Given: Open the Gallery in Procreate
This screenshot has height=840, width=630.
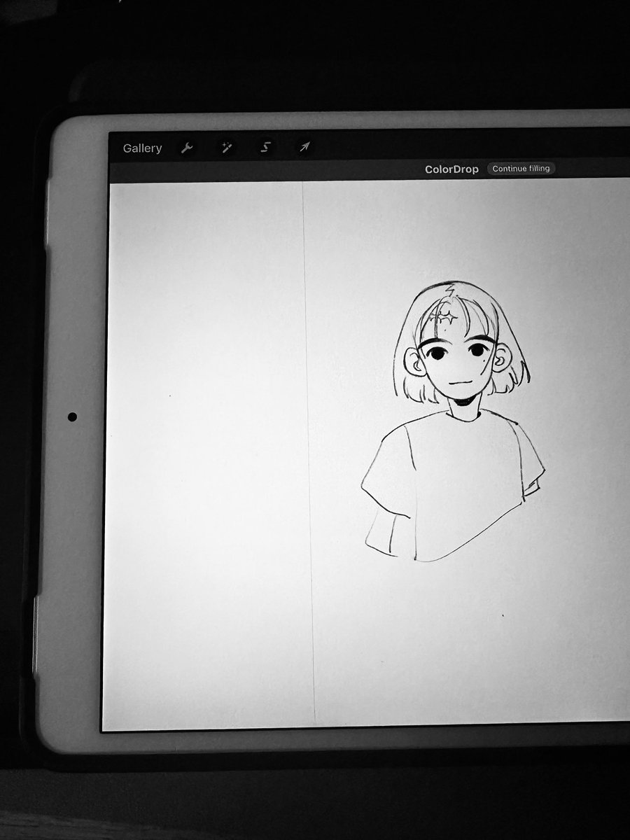Looking at the screenshot, I should click(x=142, y=148).
